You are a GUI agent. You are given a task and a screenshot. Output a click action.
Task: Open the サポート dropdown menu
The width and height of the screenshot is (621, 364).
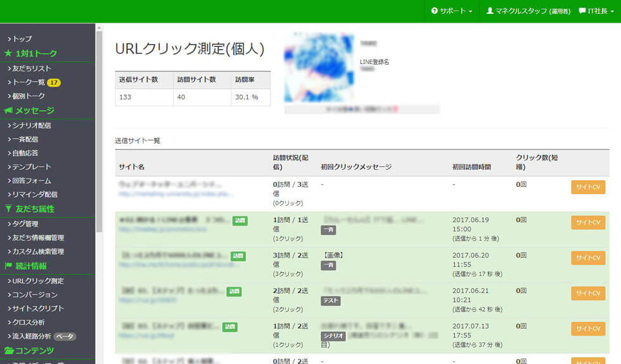pyautogui.click(x=452, y=11)
